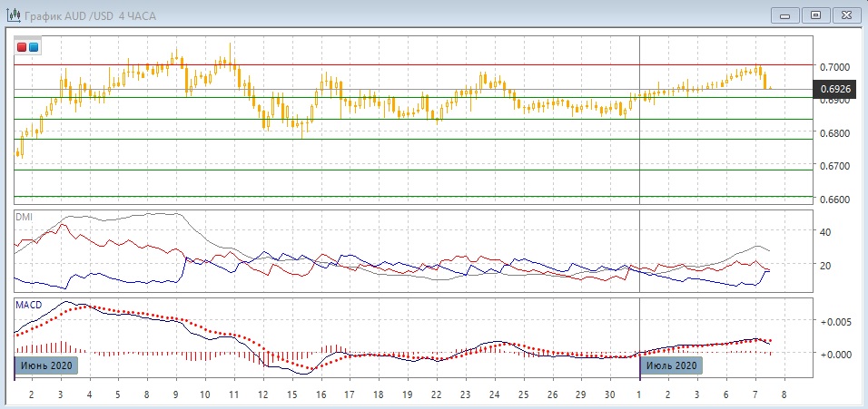Click date 24 on the time axis
Screen dimensions: 868x409
[x=494, y=396]
